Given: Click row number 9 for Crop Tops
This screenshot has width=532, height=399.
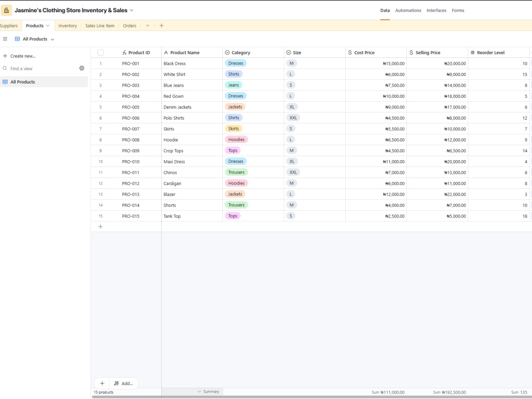Looking at the screenshot, I should tap(101, 151).
